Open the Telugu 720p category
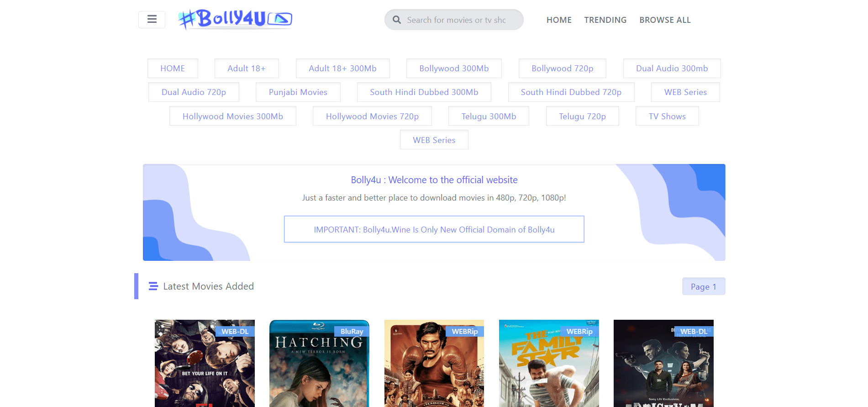Image resolution: width=868 pixels, height=407 pixels. (x=582, y=116)
